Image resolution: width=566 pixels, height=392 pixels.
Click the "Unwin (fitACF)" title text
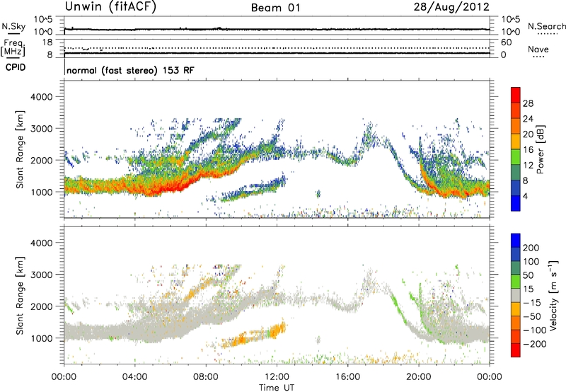110,7
